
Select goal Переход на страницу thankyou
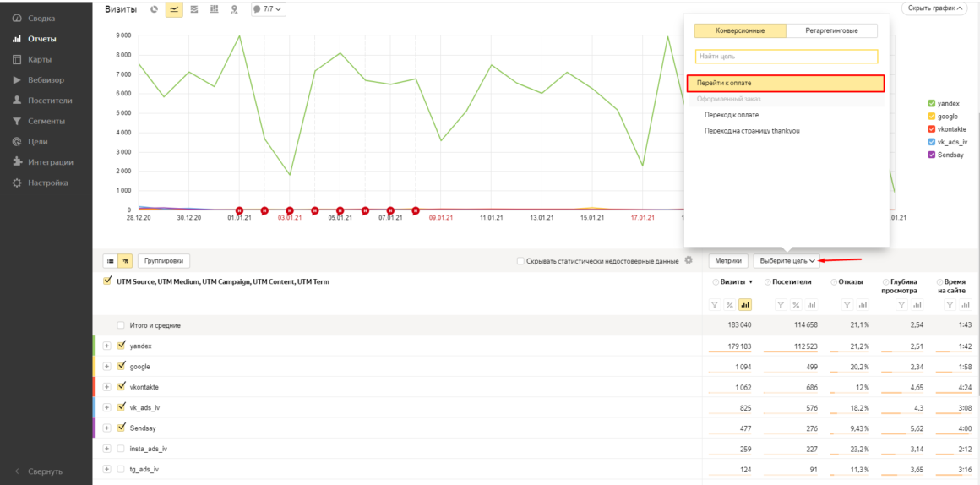coord(752,131)
